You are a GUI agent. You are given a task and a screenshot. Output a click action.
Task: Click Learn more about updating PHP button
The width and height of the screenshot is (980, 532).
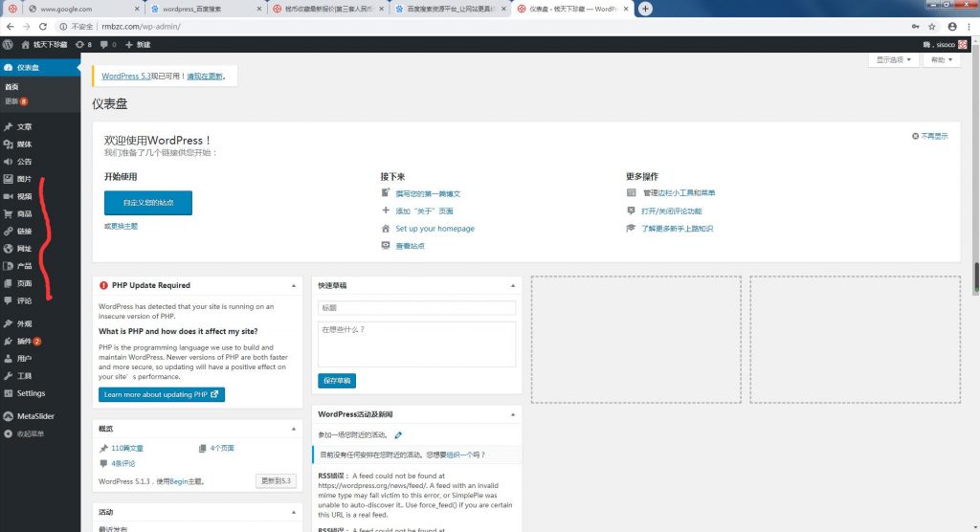point(161,394)
